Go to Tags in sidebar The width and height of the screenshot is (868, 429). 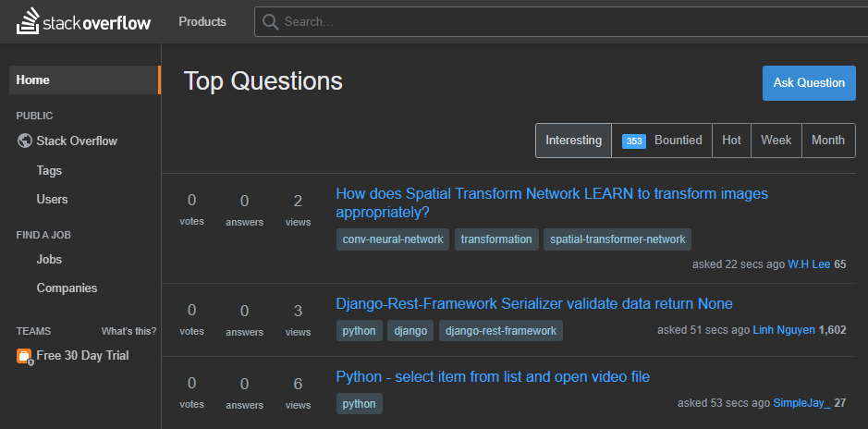49,170
